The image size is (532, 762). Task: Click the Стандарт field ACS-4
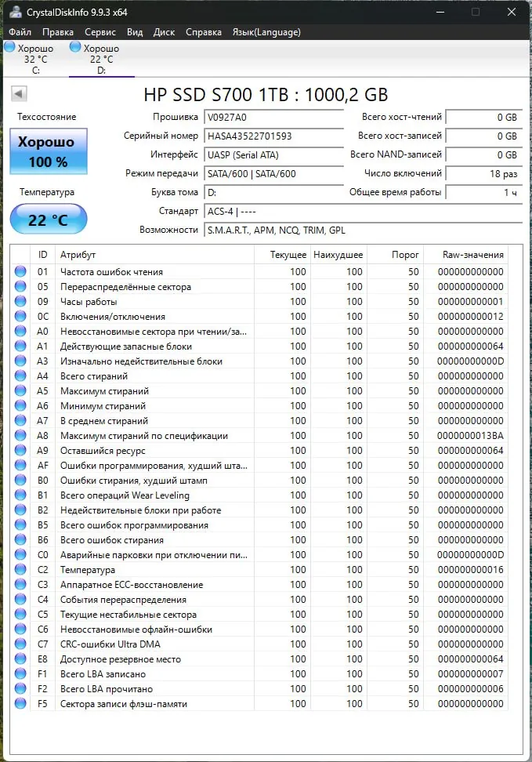click(363, 212)
